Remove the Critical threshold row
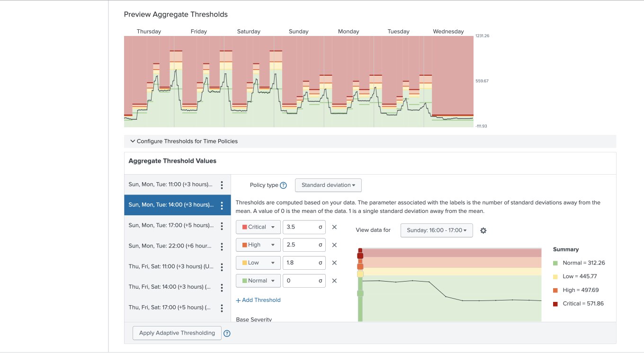This screenshot has width=644, height=353. (334, 227)
